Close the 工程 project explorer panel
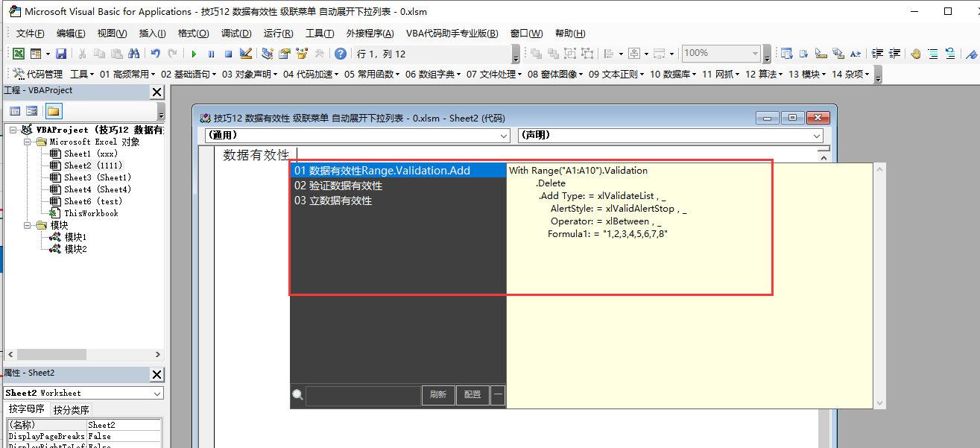Viewport: 980px width, 448px height. tap(157, 92)
